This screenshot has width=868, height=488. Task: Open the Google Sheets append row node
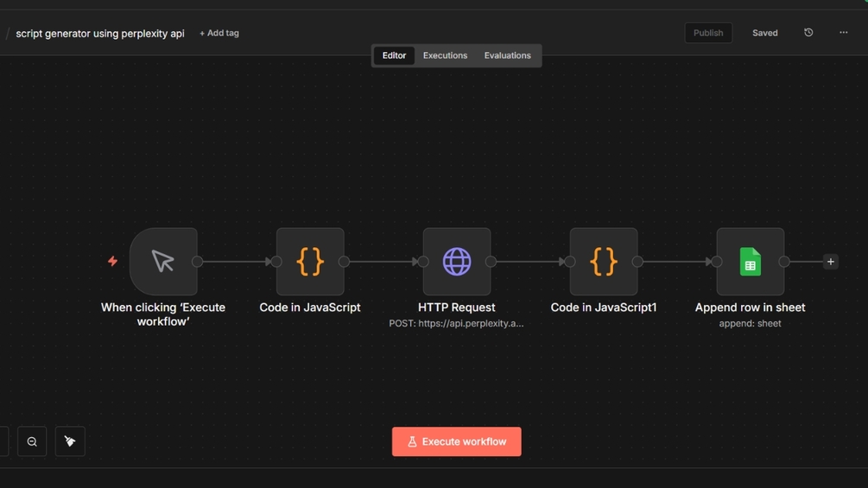click(x=751, y=261)
